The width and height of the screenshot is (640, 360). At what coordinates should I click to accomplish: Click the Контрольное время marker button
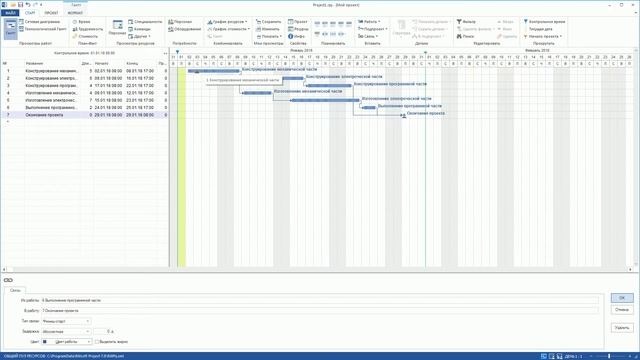pyautogui.click(x=544, y=22)
